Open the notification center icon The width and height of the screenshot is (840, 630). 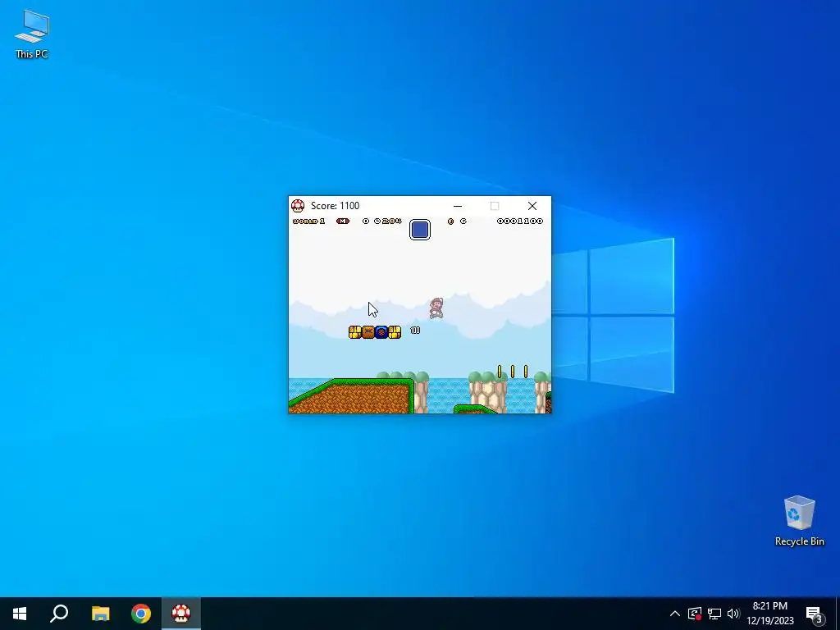[814, 614]
